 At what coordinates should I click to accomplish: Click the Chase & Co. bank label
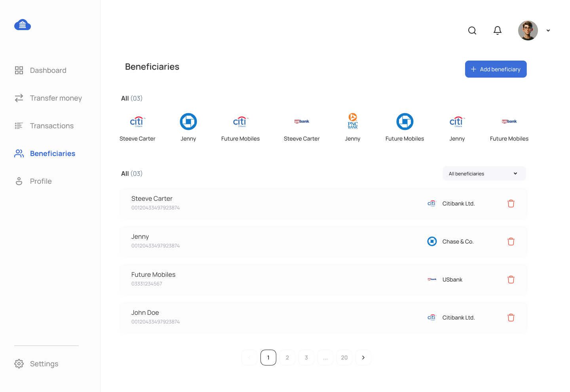click(458, 242)
